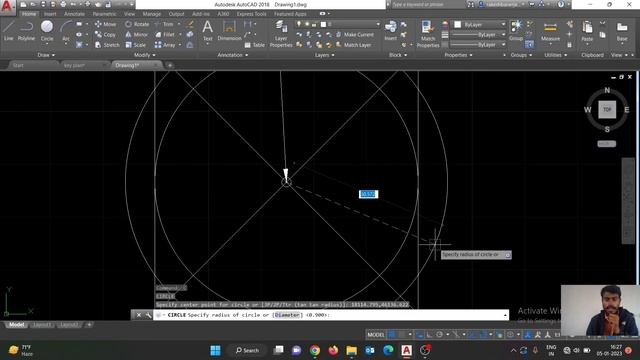
Task: Click the Group tool
Action: click(516, 31)
